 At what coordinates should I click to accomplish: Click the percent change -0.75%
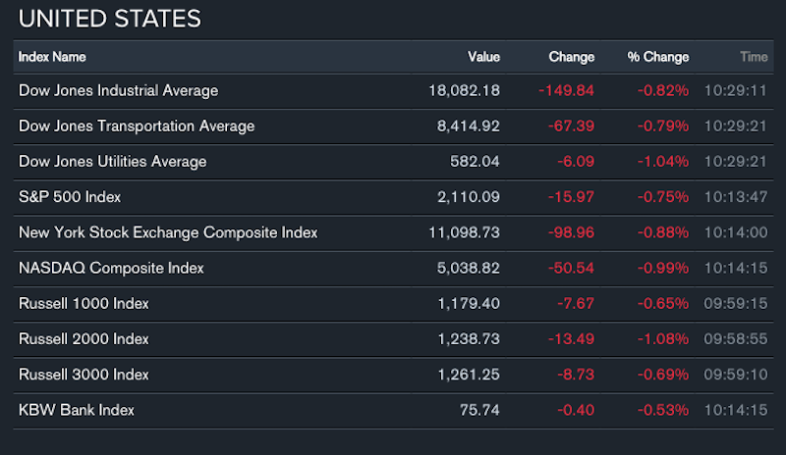663,197
